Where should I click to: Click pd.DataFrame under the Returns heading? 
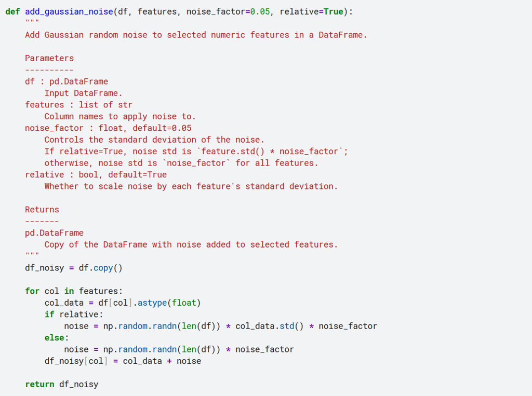point(54,233)
